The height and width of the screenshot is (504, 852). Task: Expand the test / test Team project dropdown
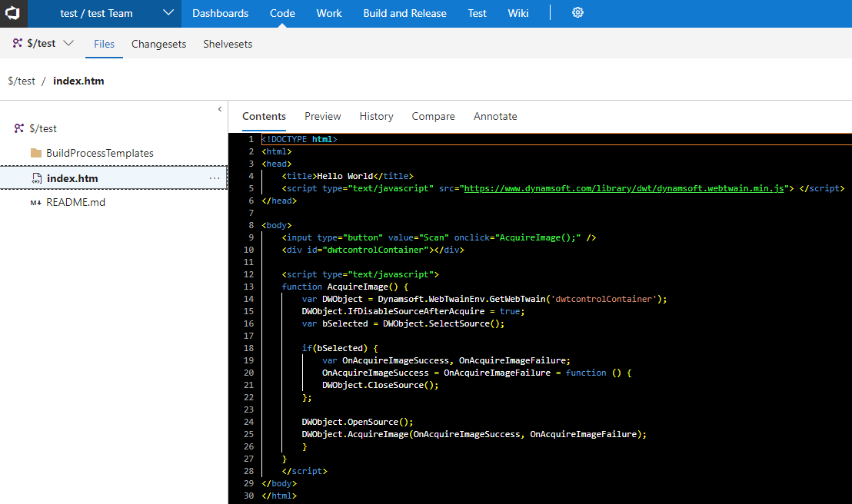(168, 13)
